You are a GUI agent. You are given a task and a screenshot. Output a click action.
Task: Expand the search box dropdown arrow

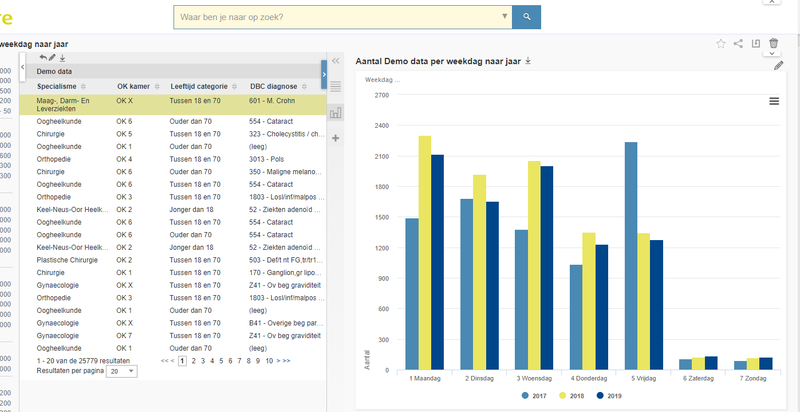click(x=503, y=17)
